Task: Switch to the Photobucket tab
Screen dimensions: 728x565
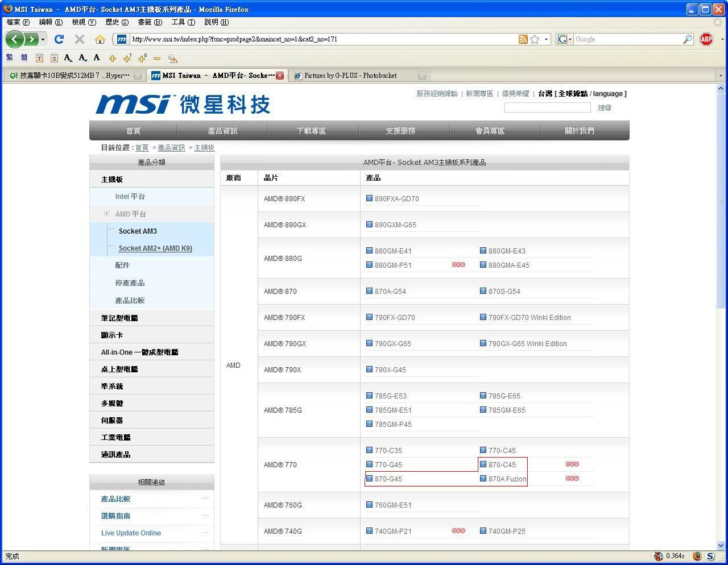Action: pyautogui.click(x=350, y=75)
